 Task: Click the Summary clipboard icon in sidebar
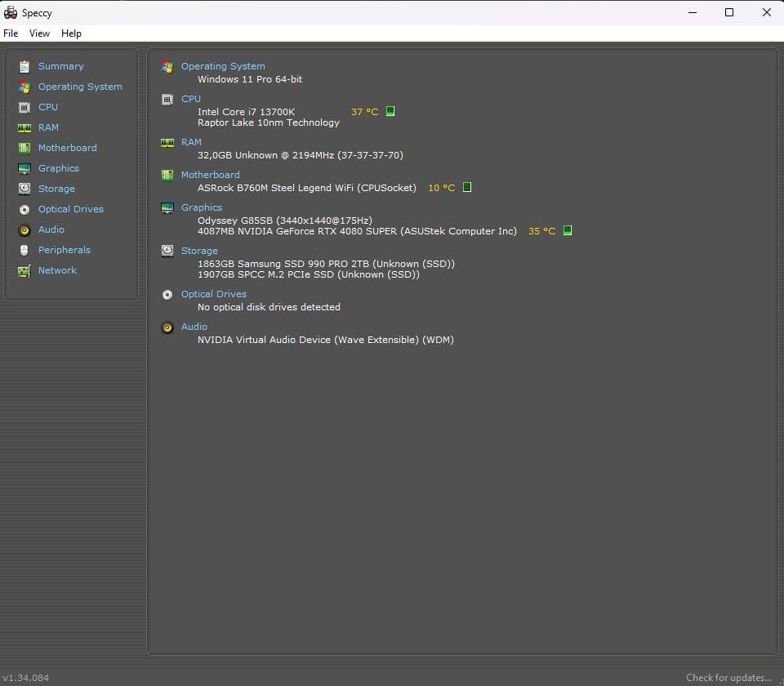(x=24, y=66)
